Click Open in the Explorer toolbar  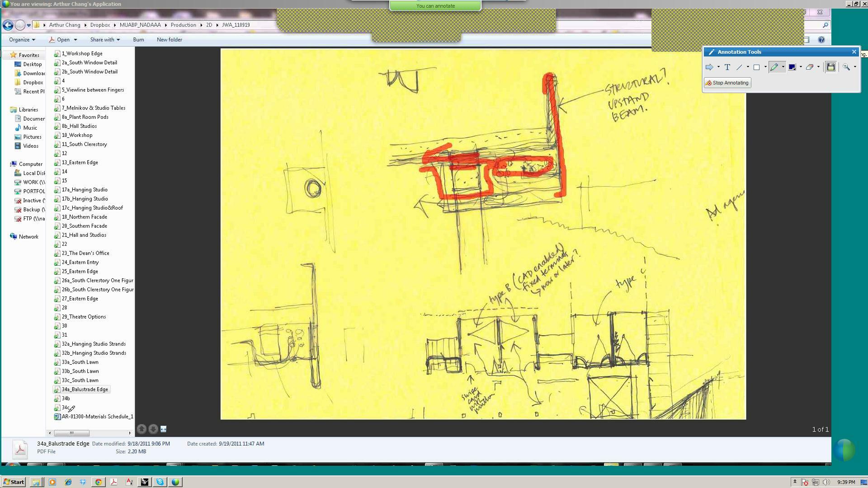(x=60, y=40)
